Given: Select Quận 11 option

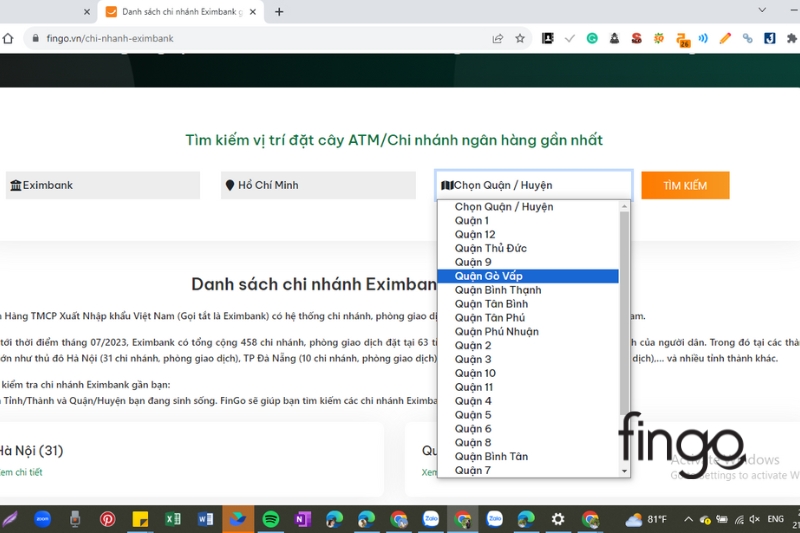Looking at the screenshot, I should click(x=528, y=387).
